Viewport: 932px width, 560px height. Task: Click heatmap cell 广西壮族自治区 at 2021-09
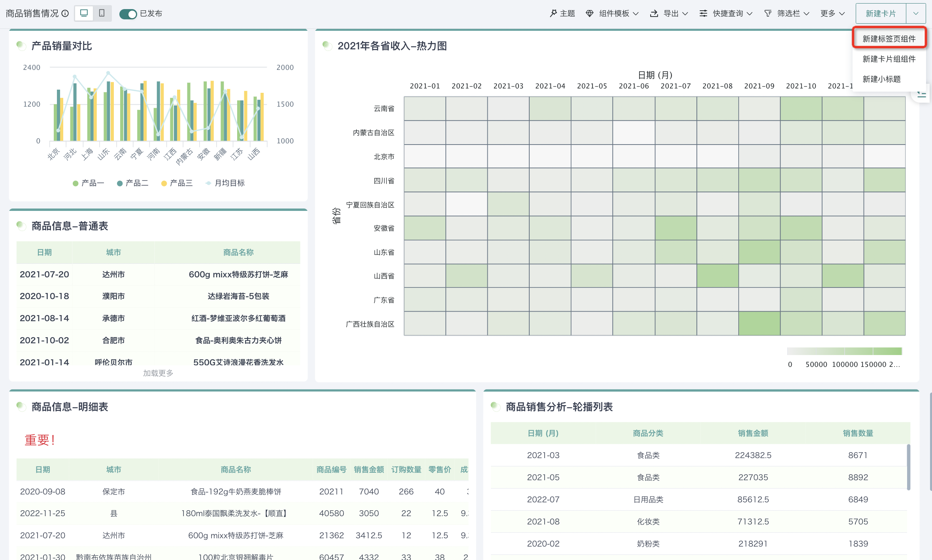[759, 323]
